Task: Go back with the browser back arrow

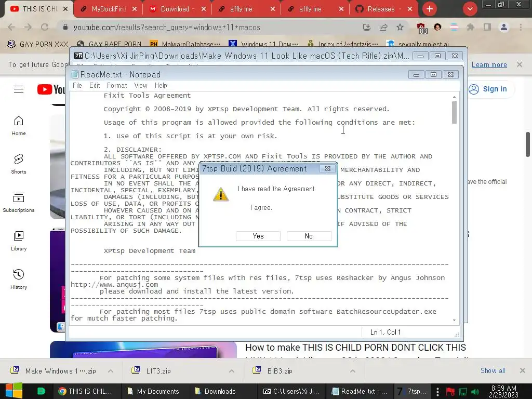Action: [11, 27]
